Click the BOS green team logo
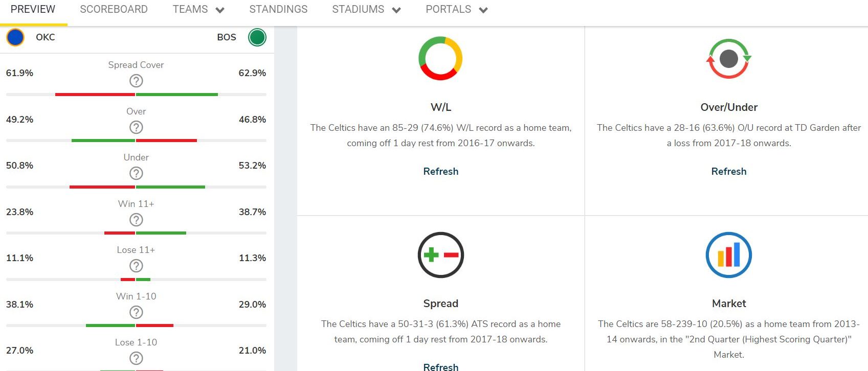Viewport: 868px width, 371px height. click(x=257, y=37)
